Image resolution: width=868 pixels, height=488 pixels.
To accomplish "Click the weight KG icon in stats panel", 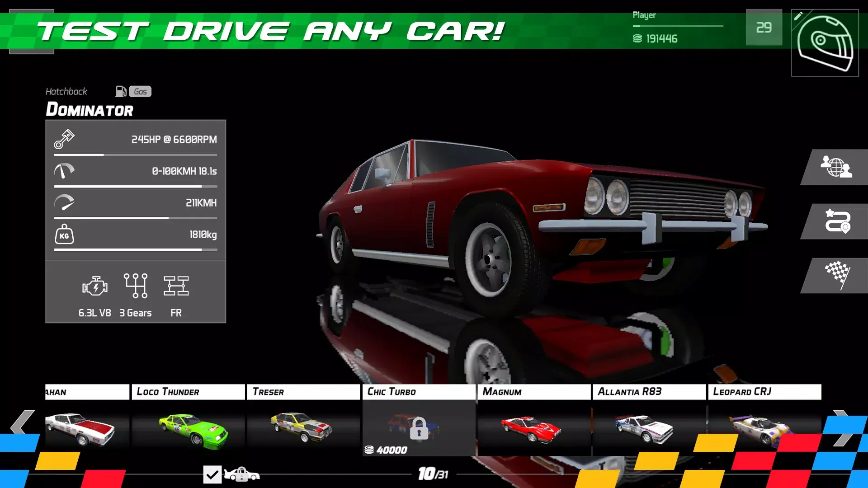I will coord(63,235).
